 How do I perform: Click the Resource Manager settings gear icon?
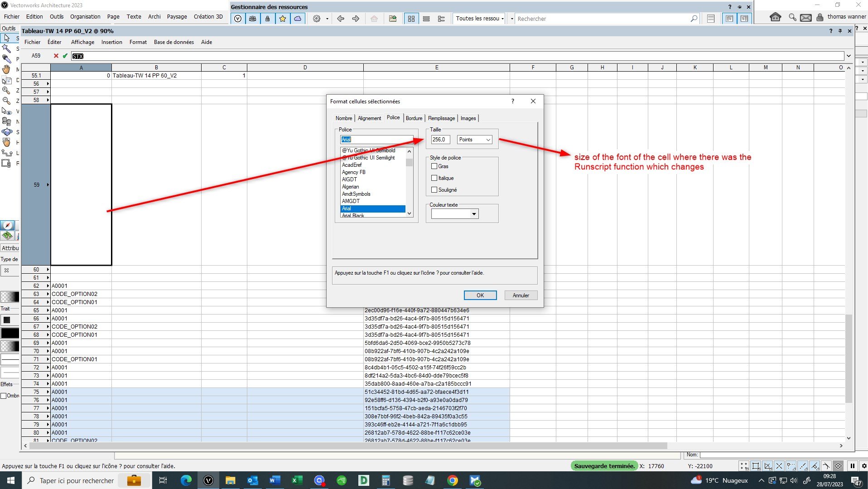click(x=317, y=19)
